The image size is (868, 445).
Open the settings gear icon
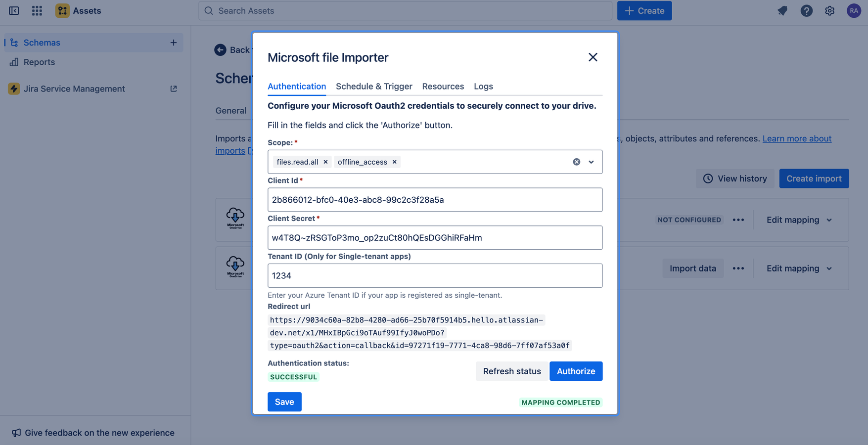830,10
